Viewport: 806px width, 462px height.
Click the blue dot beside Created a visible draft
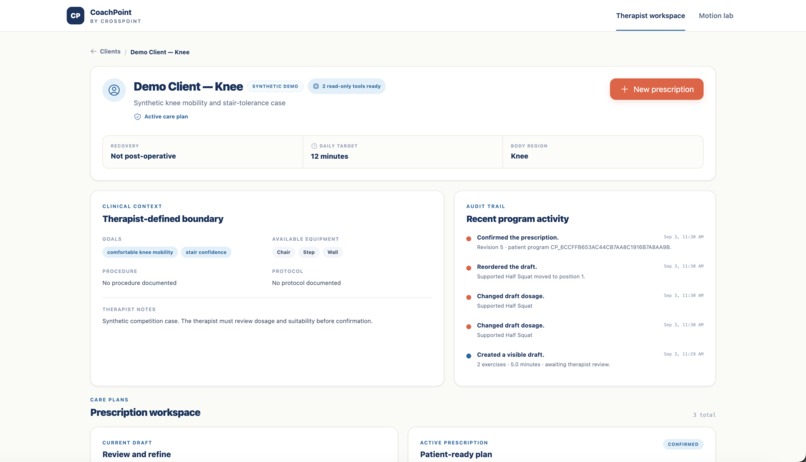tap(468, 356)
